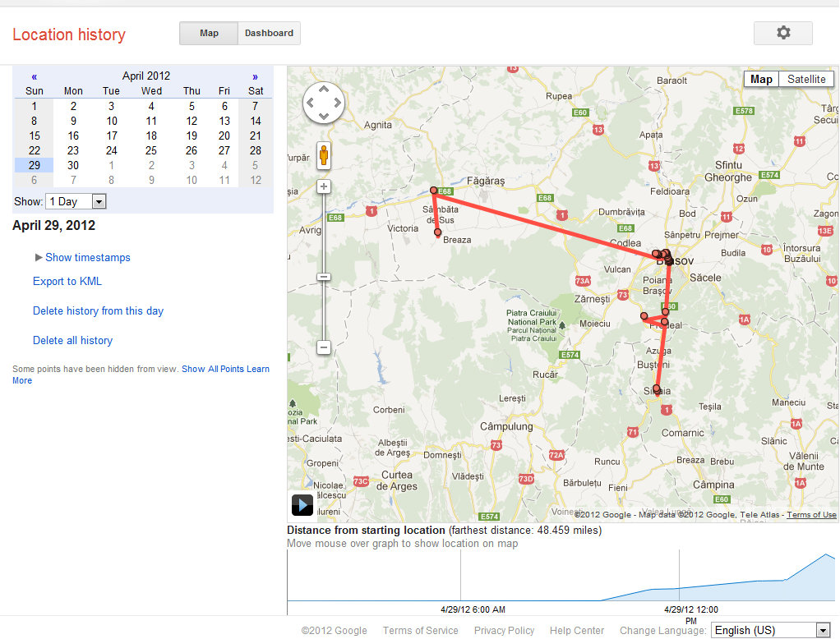
Task: Select April 6 in the calendar
Action: pos(224,107)
